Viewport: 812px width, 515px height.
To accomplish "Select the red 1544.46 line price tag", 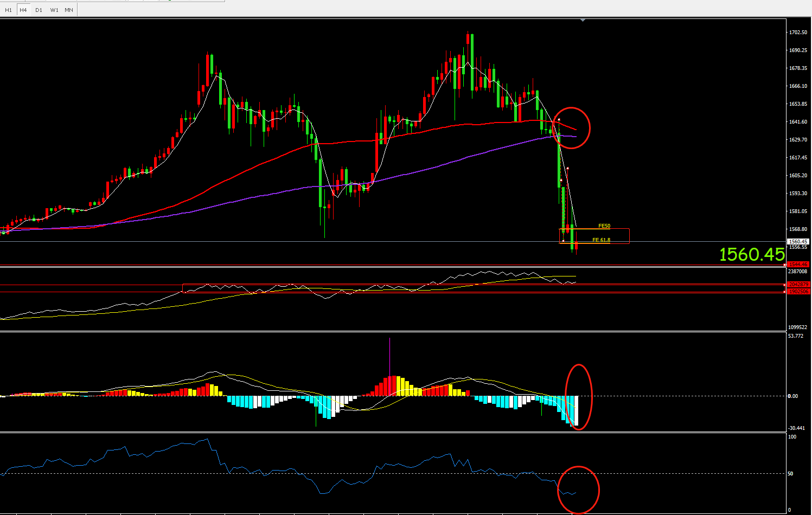I will [x=798, y=265].
